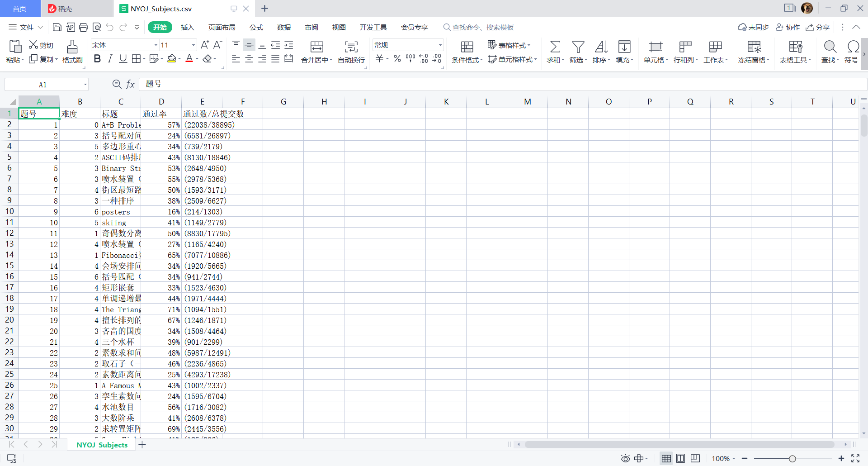Click the Sort (排序) icon
Screen dimensions: 868x466
(601, 47)
